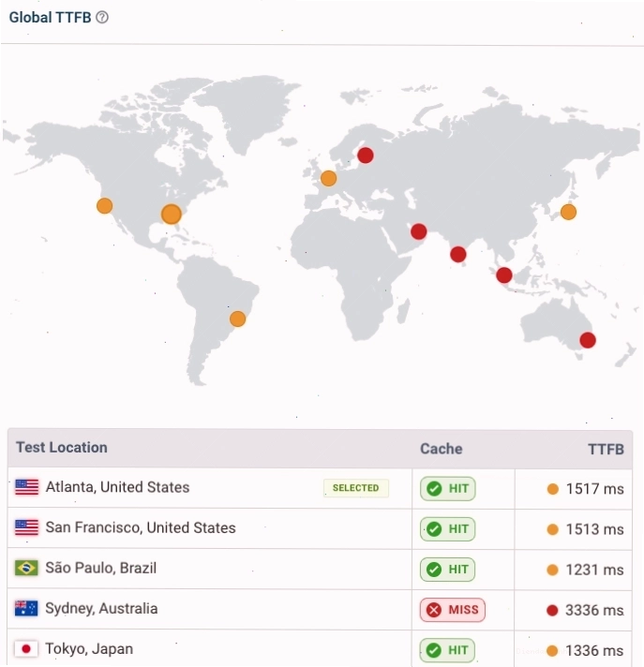
Task: Select the Sydney red map marker
Action: tap(588, 340)
